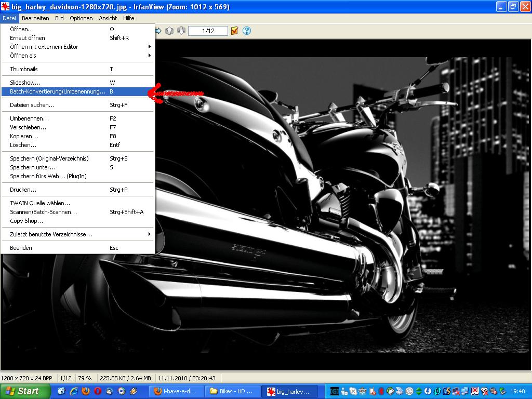
Task: Open the Bearbeiten menu
Action: point(35,18)
